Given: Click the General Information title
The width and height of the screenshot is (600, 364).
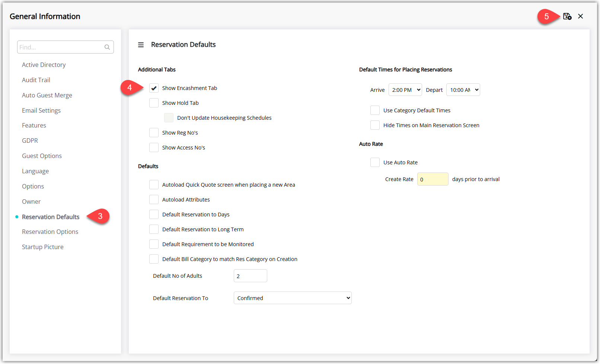Looking at the screenshot, I should [45, 16].
